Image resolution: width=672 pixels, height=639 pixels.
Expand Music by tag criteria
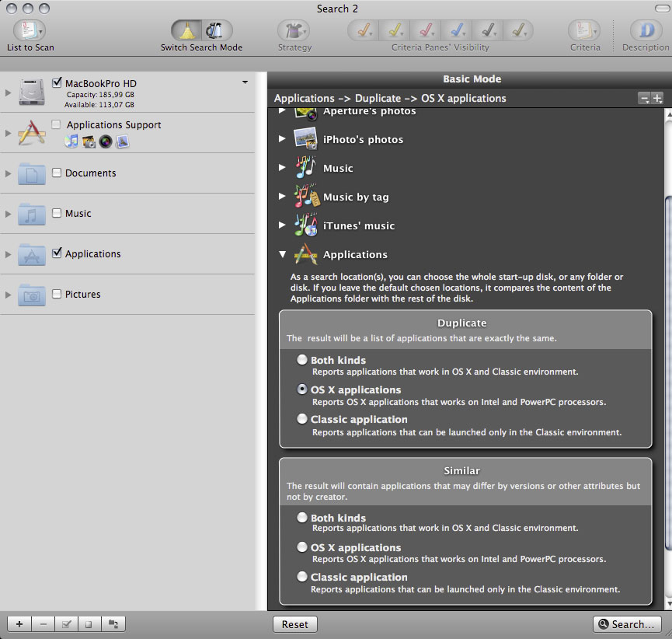pos(282,196)
